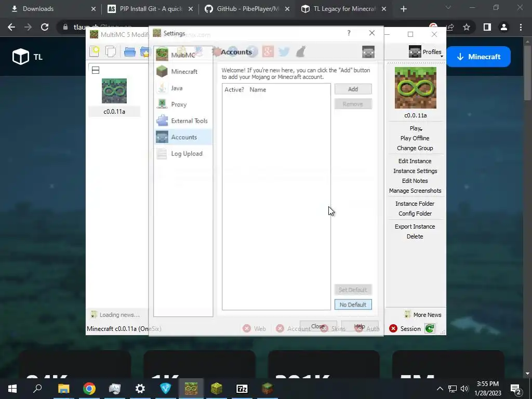
Task: Open Windows Settings gear on taskbar
Action: (x=140, y=389)
